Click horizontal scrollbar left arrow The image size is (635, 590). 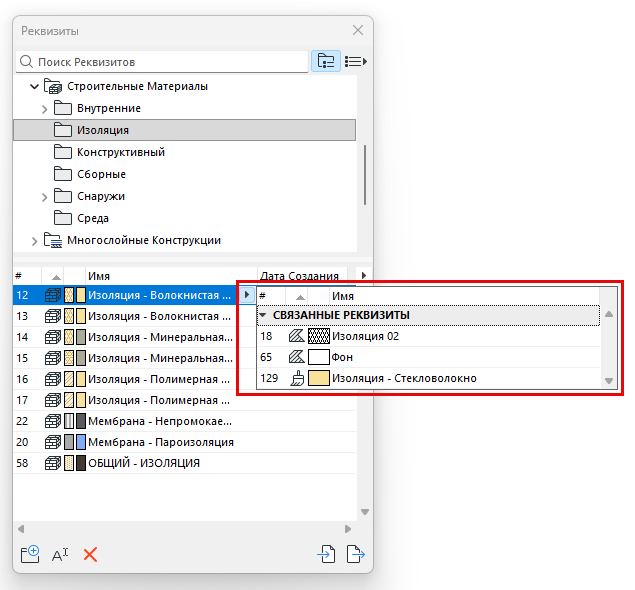click(21, 529)
